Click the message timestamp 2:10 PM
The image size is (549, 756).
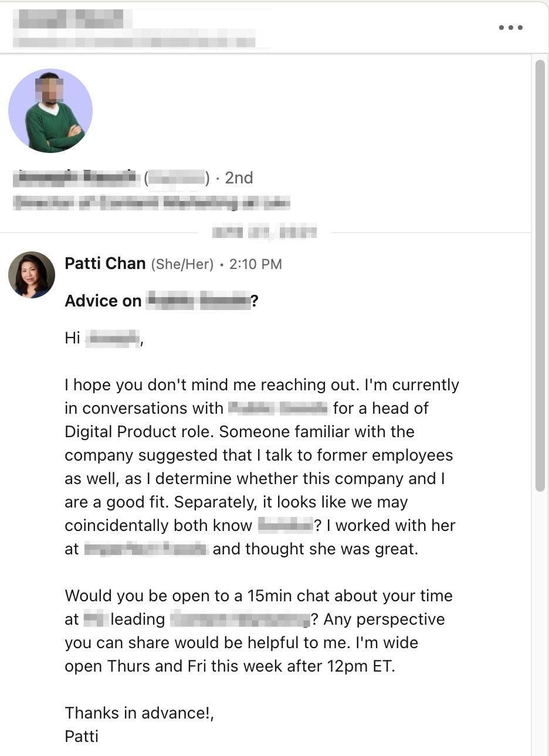coord(255,264)
